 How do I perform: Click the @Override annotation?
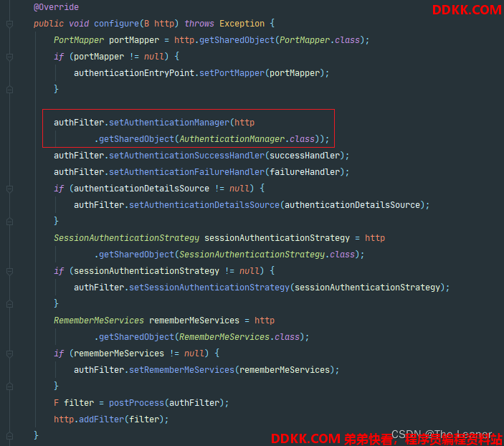coord(56,7)
